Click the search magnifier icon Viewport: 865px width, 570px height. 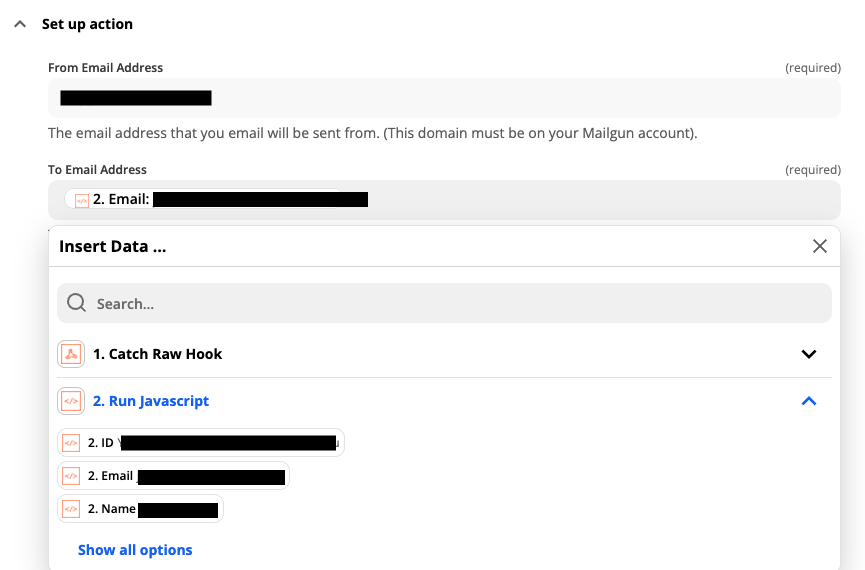pos(76,303)
